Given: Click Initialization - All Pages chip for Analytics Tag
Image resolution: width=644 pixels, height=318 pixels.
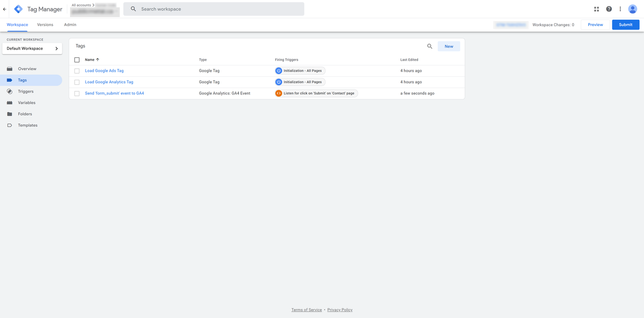Looking at the screenshot, I should (x=300, y=82).
